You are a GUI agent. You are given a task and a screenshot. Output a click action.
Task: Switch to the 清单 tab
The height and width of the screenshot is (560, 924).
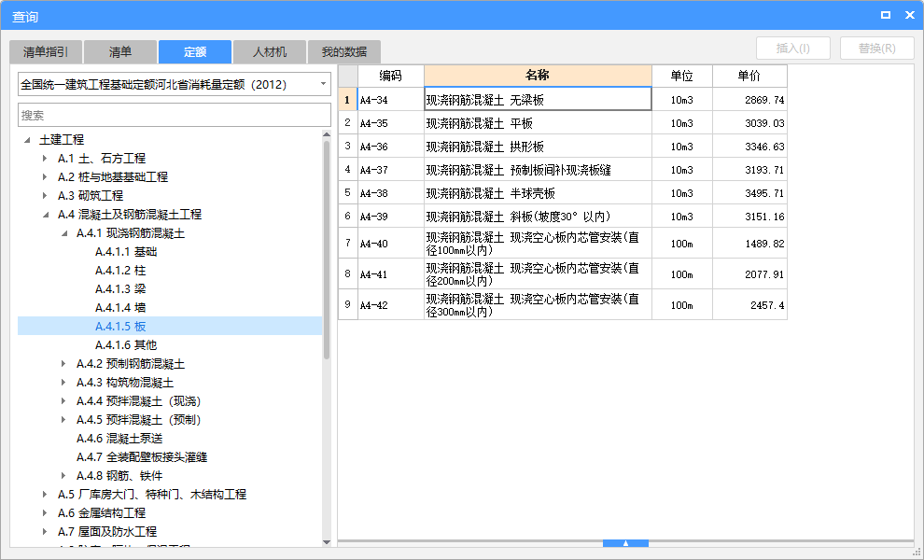click(x=120, y=52)
